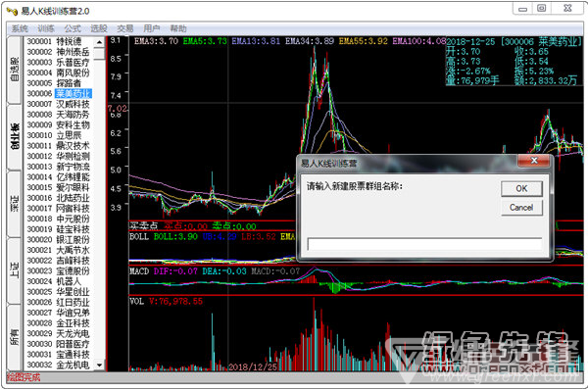Viewport: 588px width, 390px height.
Task: Select stock 300029 天龙光电
Action: click(x=58, y=333)
